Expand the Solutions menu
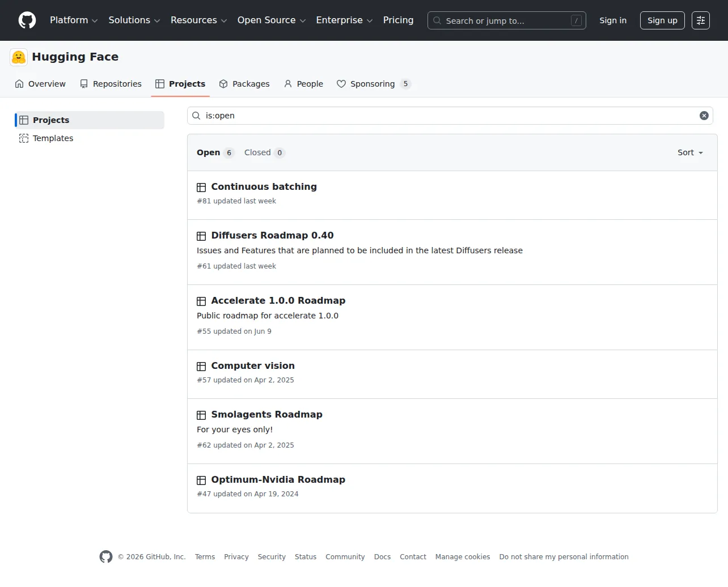Viewport: 728px width, 587px height. click(x=134, y=20)
